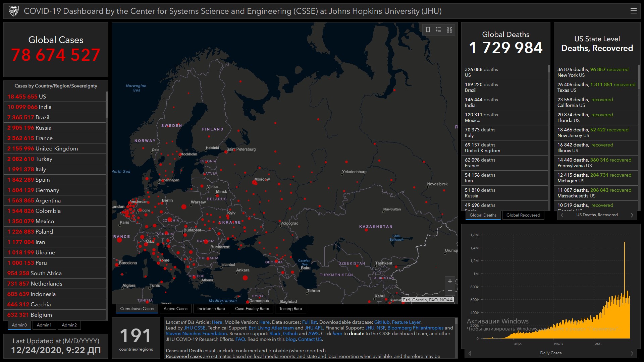
Task: Switch to Global Recovered tab
Action: tap(523, 215)
